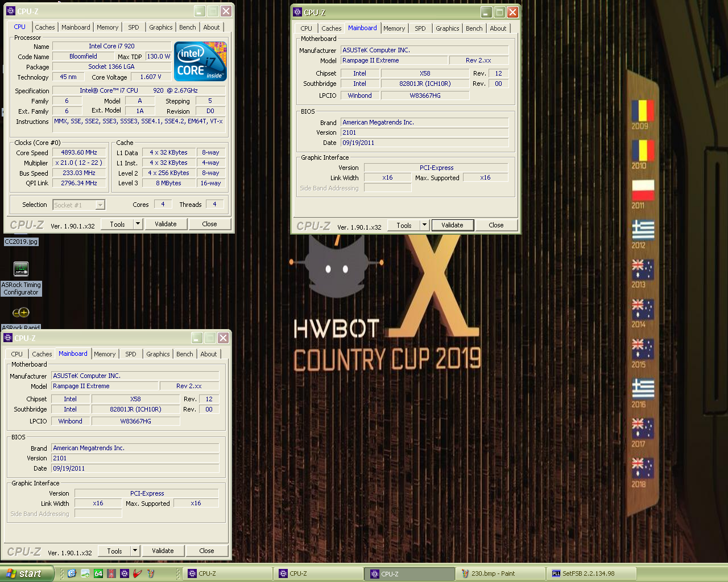Click the 2011 Poland flag in the sidebar
Viewport: 728px width, 582px height.
click(643, 190)
